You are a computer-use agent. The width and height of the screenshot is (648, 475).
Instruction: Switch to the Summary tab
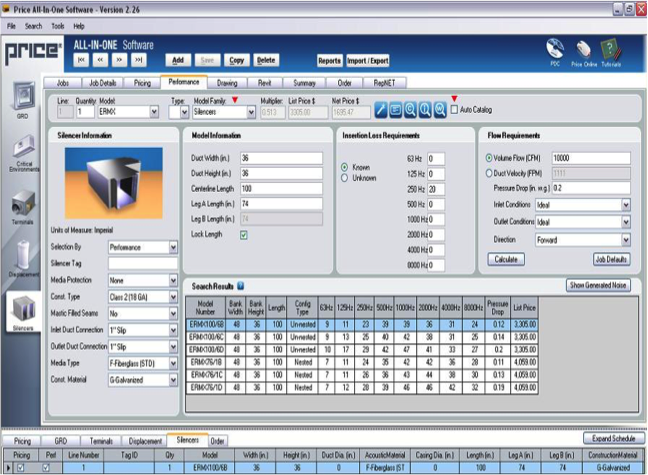click(x=305, y=83)
